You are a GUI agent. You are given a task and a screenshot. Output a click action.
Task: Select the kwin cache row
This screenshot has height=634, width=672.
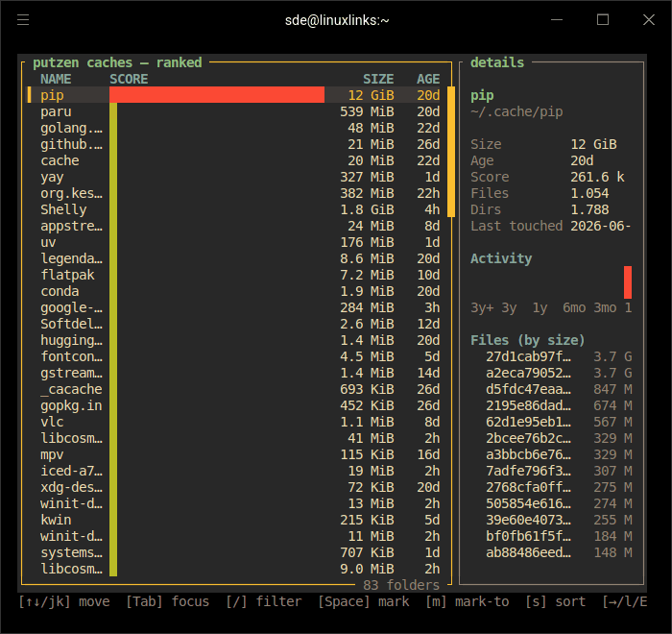click(x=233, y=520)
